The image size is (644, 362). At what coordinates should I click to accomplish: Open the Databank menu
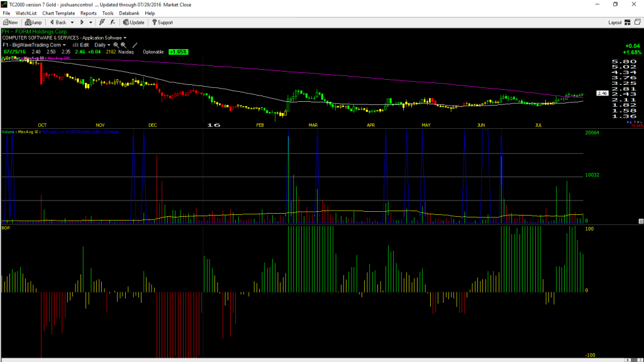point(129,13)
